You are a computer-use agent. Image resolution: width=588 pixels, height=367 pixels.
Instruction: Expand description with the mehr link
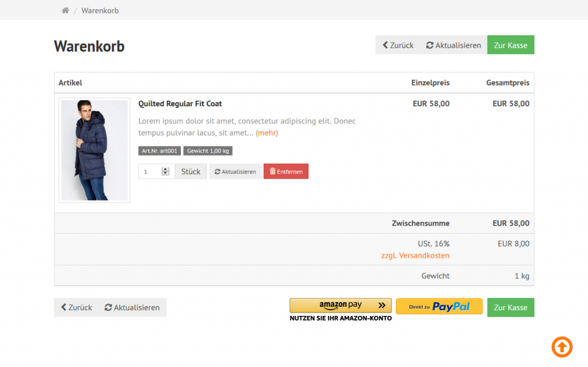click(x=267, y=133)
